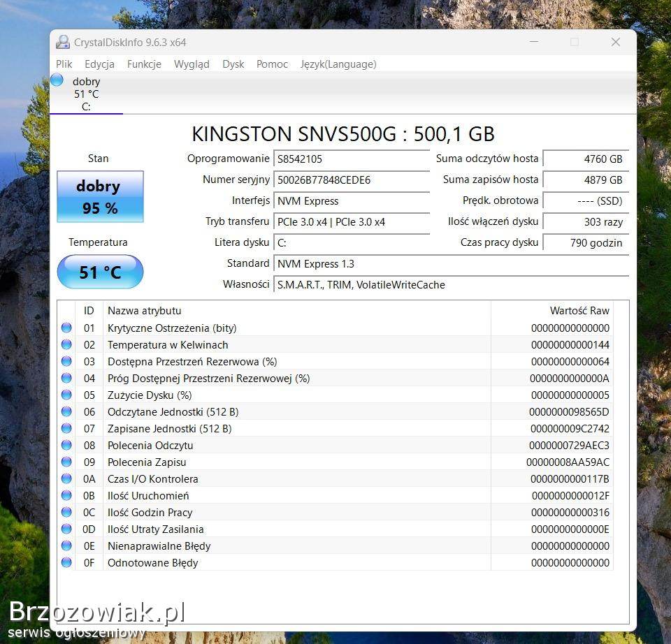Click raw value 0000000000000A
The width and height of the screenshot is (671, 644).
[569, 379]
